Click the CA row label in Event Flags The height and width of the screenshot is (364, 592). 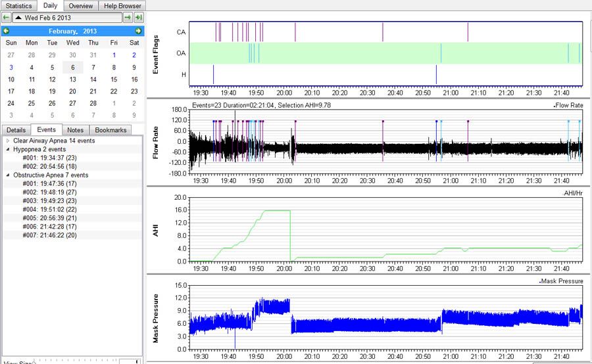click(182, 32)
